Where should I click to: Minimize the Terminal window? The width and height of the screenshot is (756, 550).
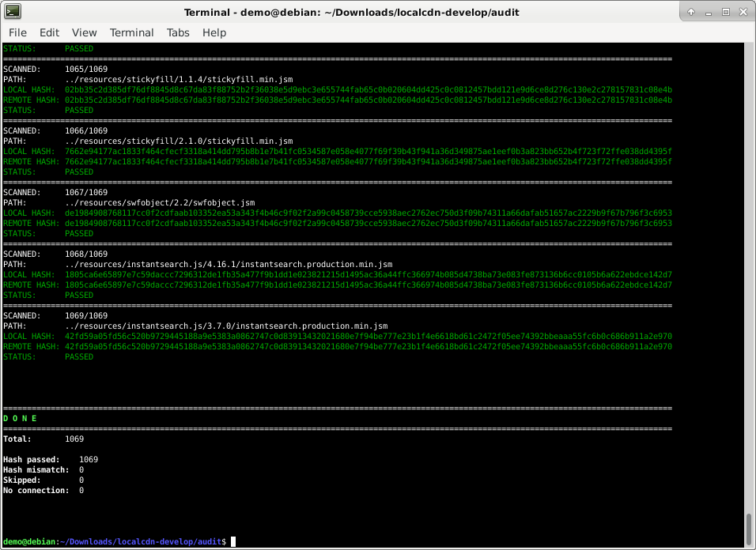(x=709, y=12)
